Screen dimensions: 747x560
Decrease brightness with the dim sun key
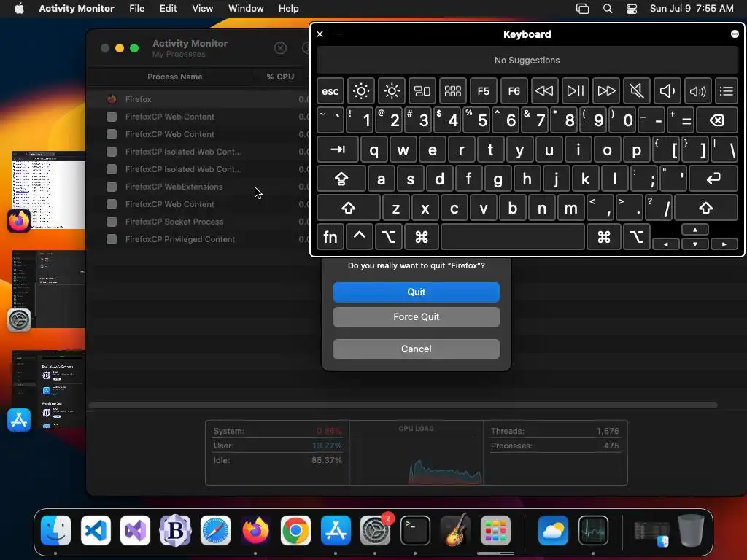(360, 91)
